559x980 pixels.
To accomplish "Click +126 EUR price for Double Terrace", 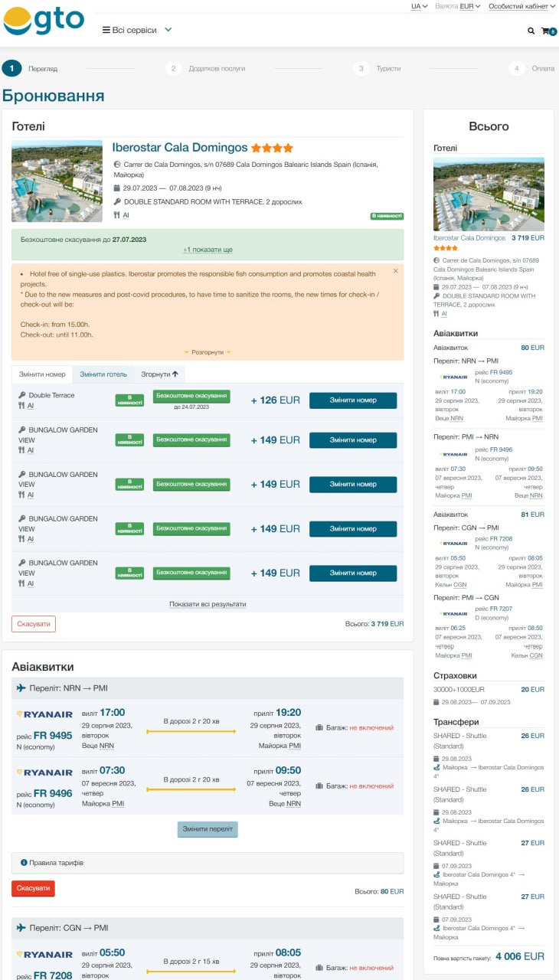I will [x=276, y=400].
